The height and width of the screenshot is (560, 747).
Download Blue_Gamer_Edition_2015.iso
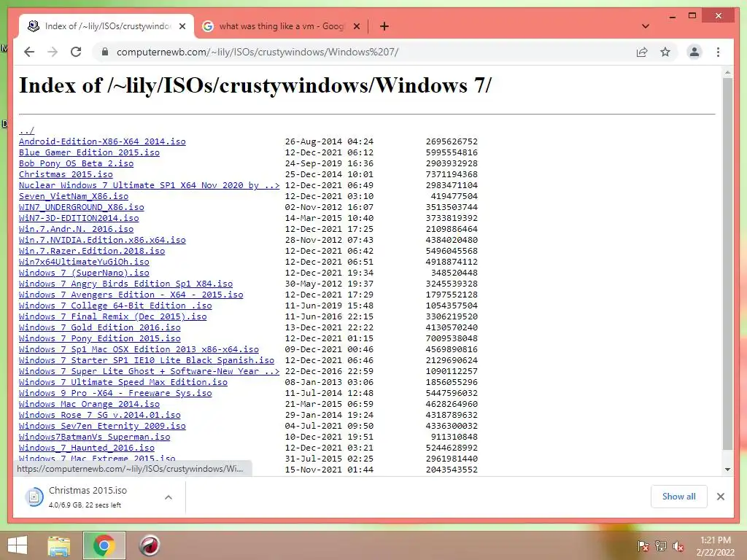tap(89, 152)
